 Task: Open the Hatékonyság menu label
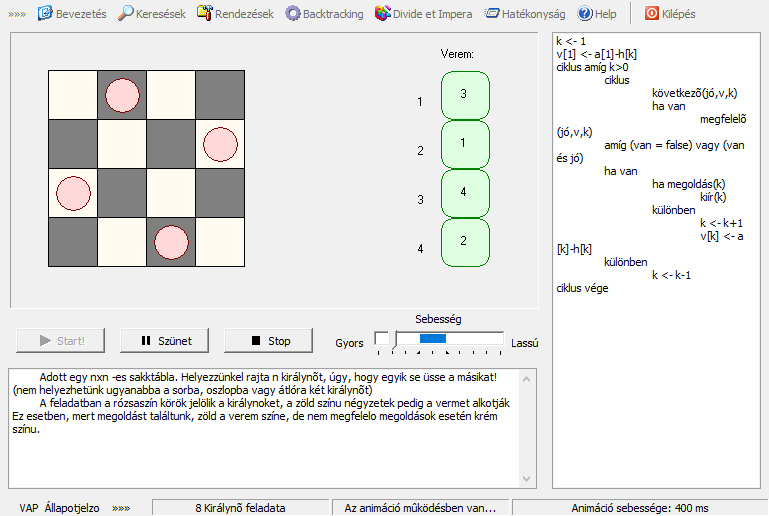(x=534, y=14)
